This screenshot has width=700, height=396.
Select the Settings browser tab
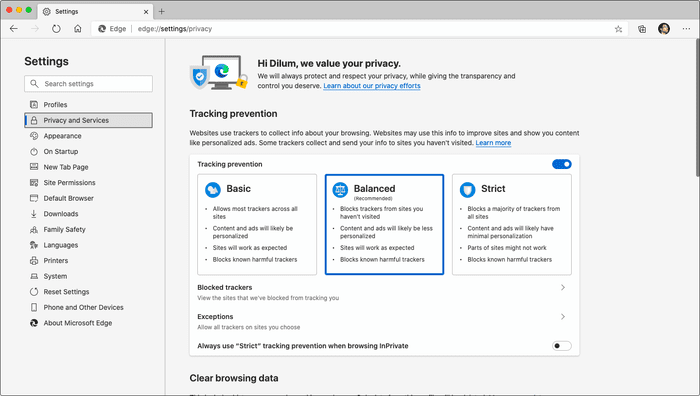pyautogui.click(x=96, y=12)
